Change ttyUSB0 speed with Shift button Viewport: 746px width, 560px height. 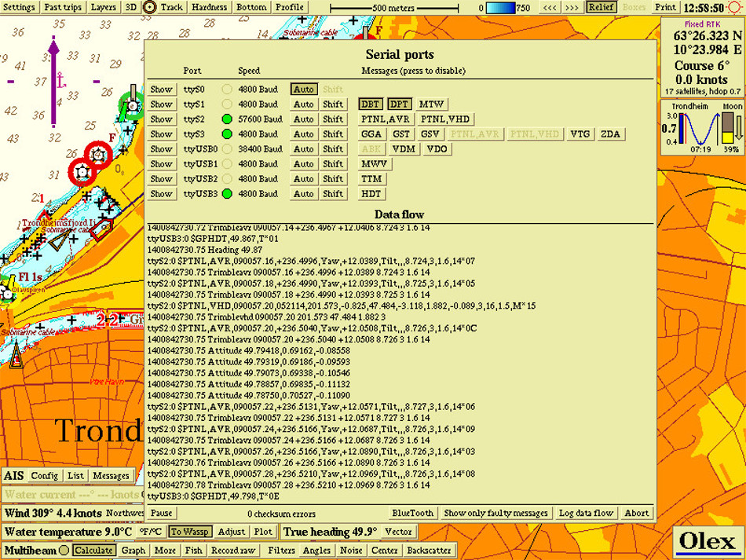[333, 149]
